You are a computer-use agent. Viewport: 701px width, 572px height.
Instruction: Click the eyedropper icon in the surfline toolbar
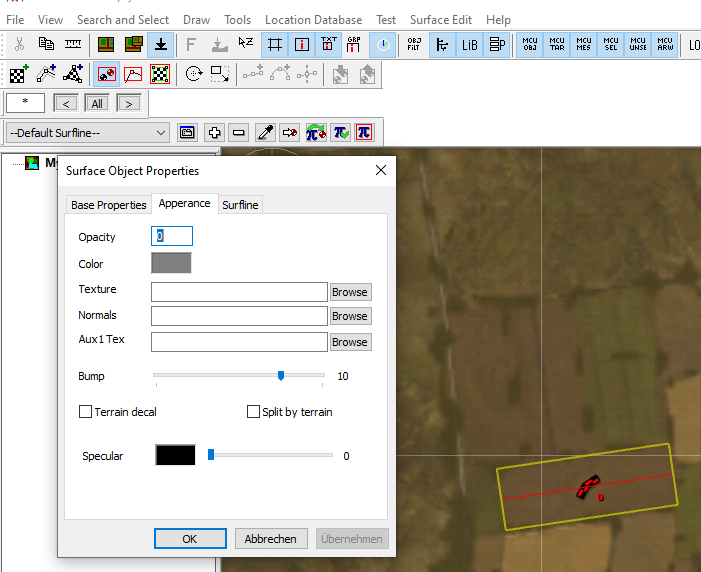pos(265,133)
